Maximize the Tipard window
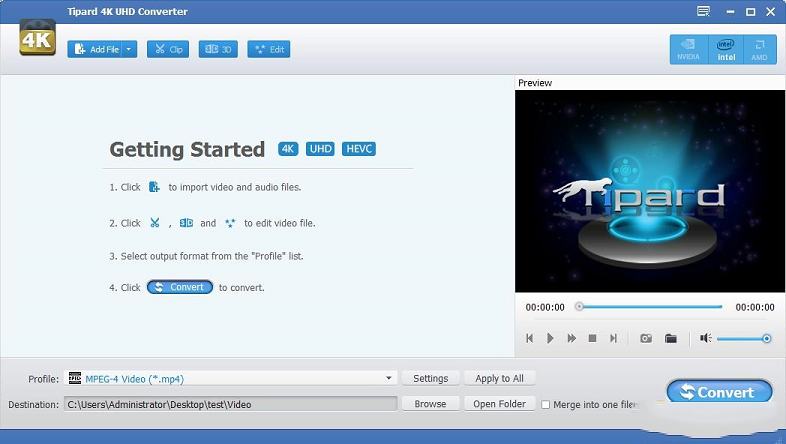Screen dimensions: 786x444 (x=750, y=12)
